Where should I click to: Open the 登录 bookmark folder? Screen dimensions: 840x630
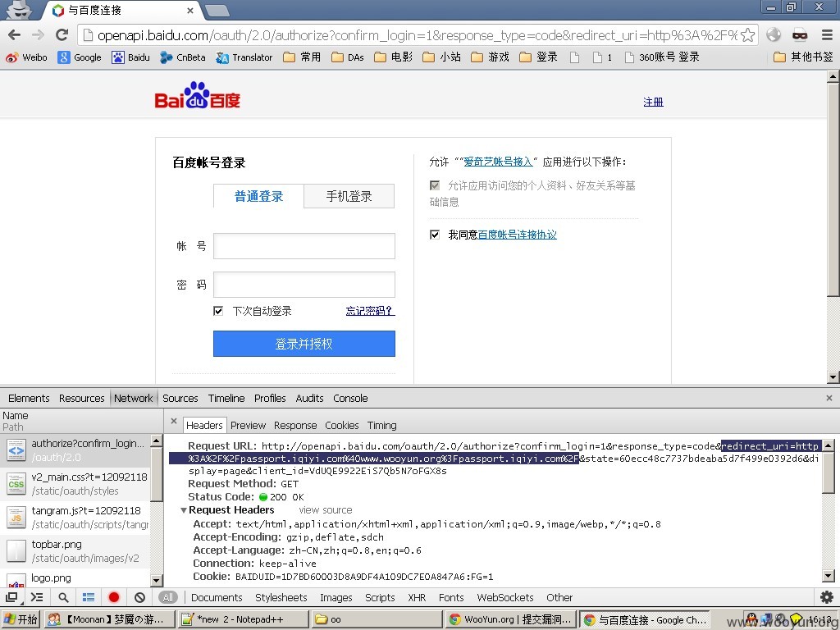point(538,57)
